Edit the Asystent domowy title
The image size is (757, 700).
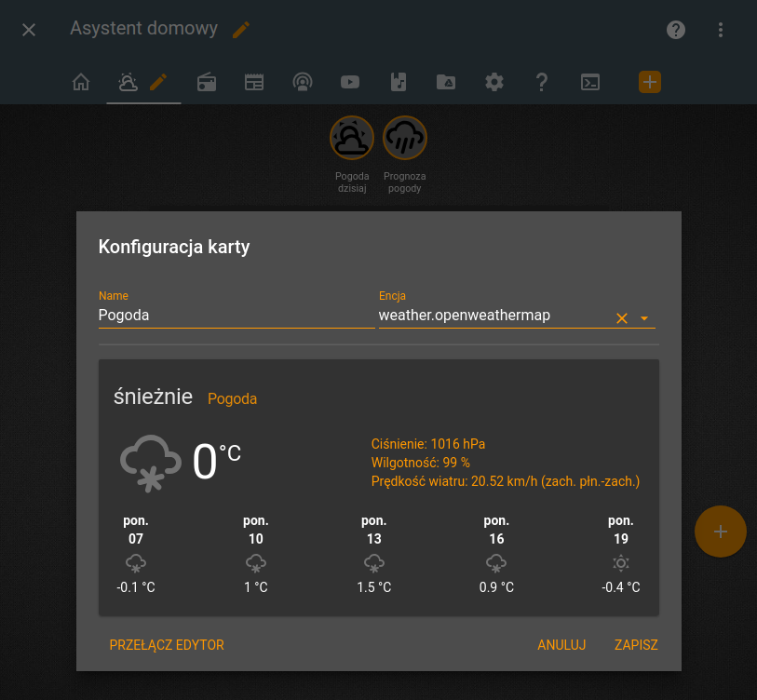tap(241, 30)
